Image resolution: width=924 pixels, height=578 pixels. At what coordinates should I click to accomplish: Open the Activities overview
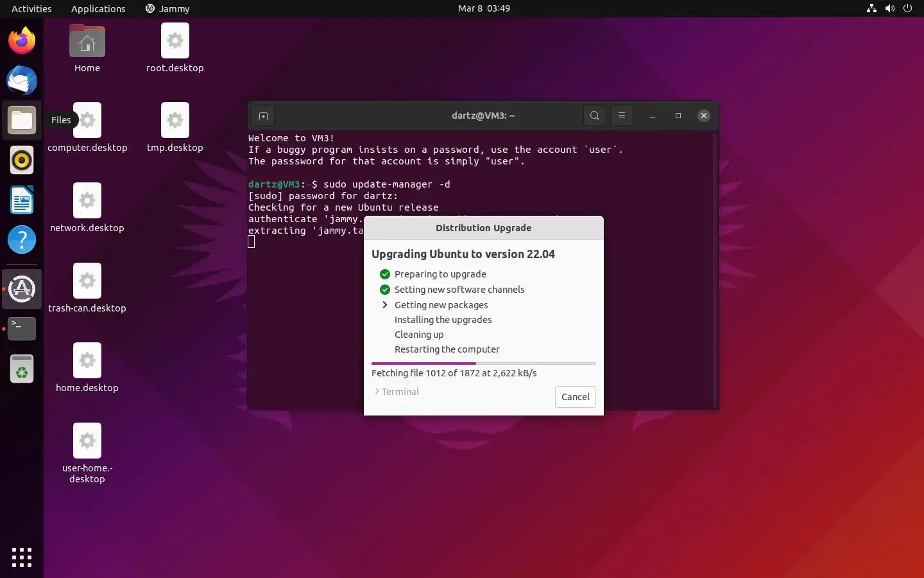31,8
